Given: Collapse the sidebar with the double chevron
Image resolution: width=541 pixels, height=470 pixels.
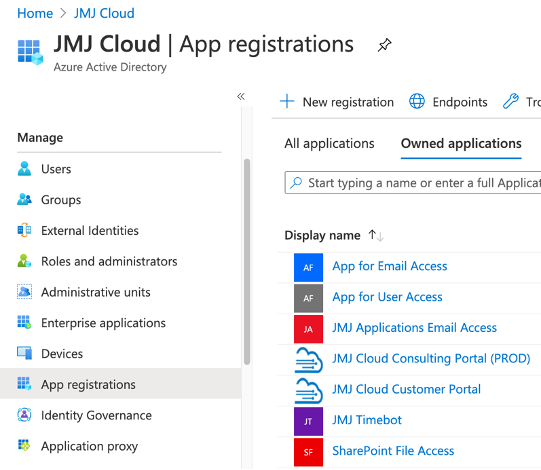Looking at the screenshot, I should pyautogui.click(x=241, y=96).
